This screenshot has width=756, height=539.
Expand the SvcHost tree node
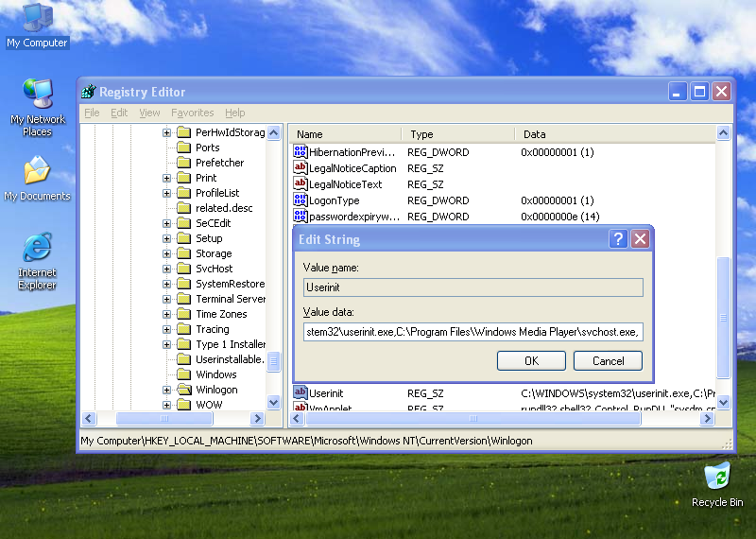[x=166, y=269]
